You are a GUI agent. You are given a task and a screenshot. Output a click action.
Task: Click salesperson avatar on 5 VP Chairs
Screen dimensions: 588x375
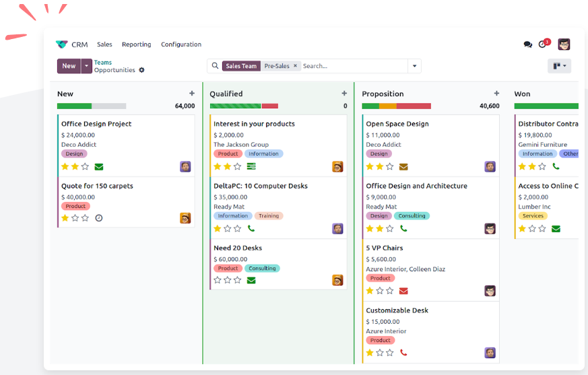tap(490, 291)
